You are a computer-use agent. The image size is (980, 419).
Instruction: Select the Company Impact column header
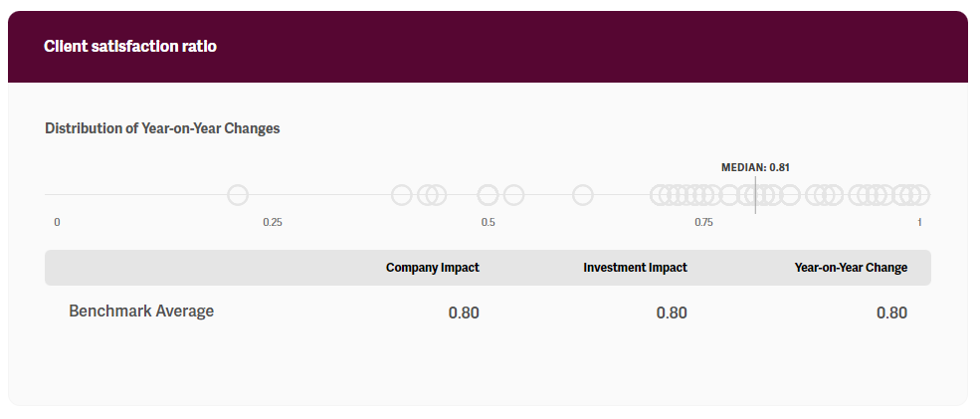[x=433, y=268]
